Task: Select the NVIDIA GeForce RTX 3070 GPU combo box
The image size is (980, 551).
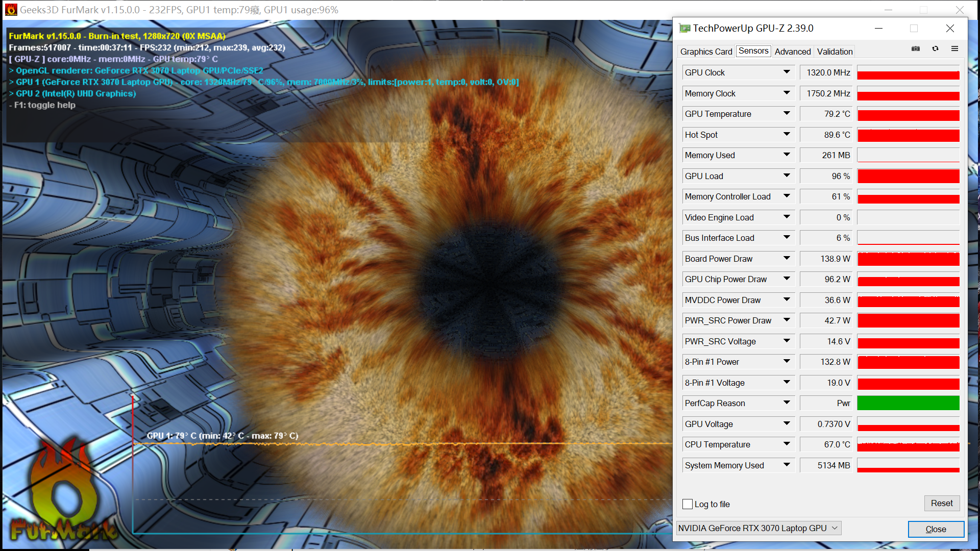Action: pos(758,528)
